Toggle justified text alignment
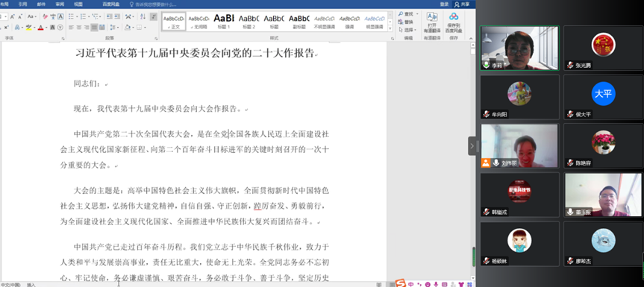The image size is (644, 287). coord(94,28)
